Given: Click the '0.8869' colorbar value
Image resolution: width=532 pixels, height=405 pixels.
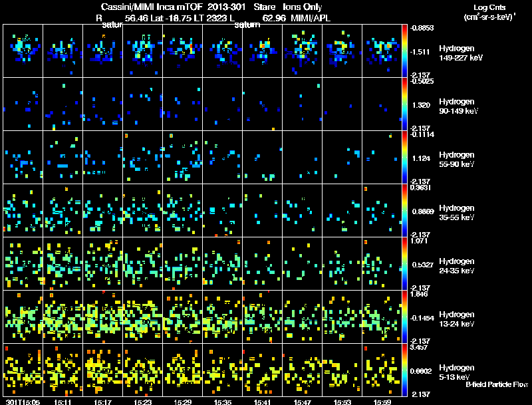Looking at the screenshot, I should click(x=423, y=211).
